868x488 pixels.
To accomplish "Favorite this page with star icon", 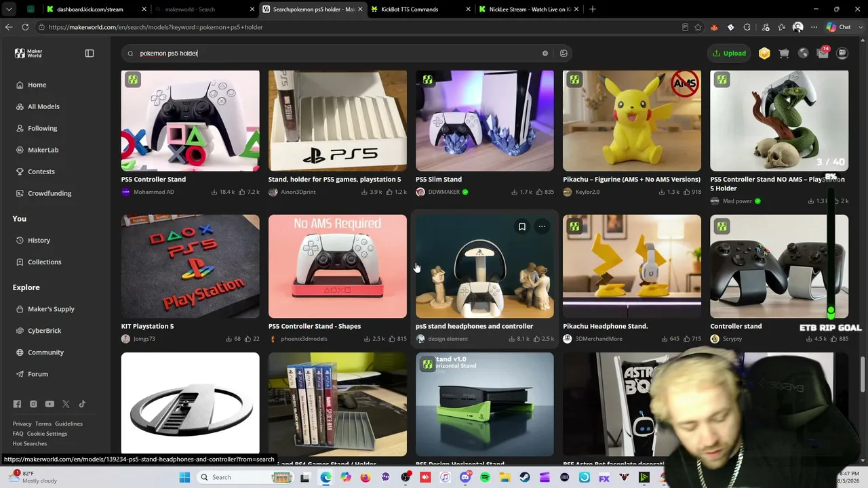I will (x=698, y=27).
